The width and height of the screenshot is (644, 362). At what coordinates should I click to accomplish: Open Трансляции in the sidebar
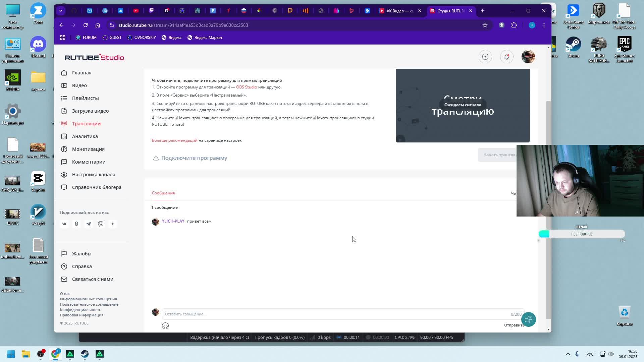click(x=86, y=124)
